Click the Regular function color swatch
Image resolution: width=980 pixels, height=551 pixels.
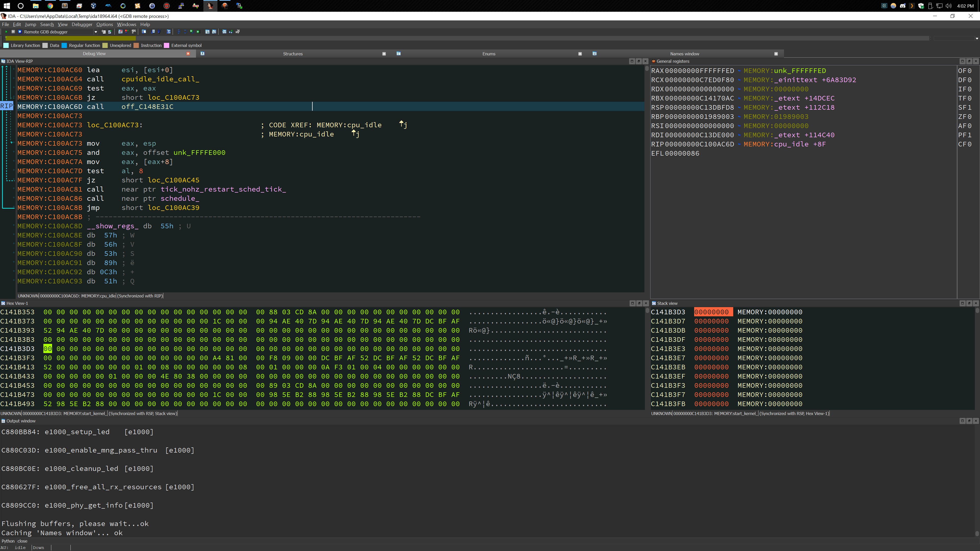(64, 46)
